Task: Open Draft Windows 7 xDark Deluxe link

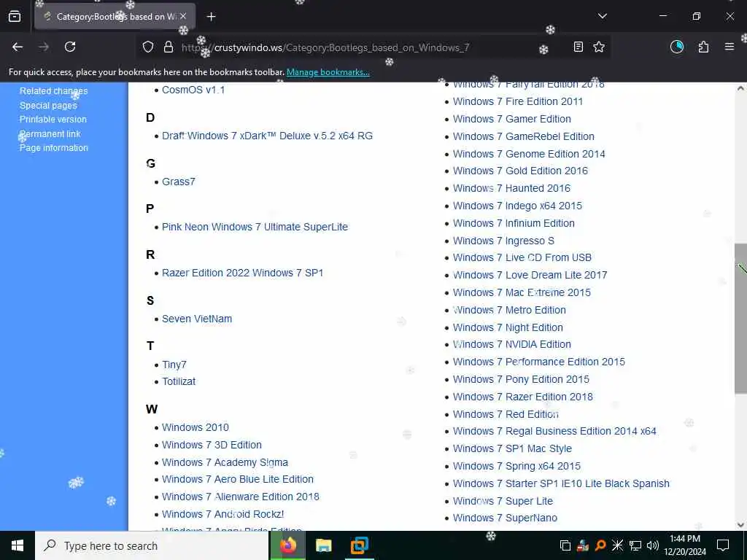Action: pos(267,136)
